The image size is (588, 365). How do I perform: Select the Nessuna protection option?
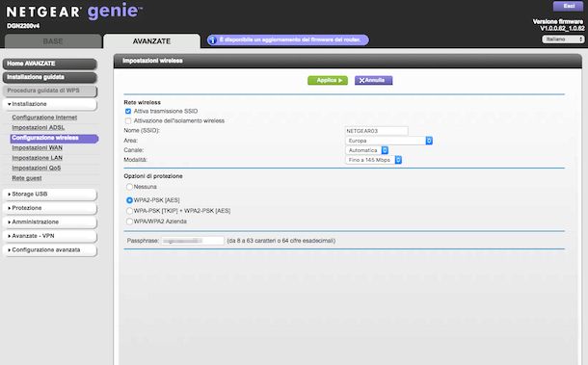pos(129,187)
